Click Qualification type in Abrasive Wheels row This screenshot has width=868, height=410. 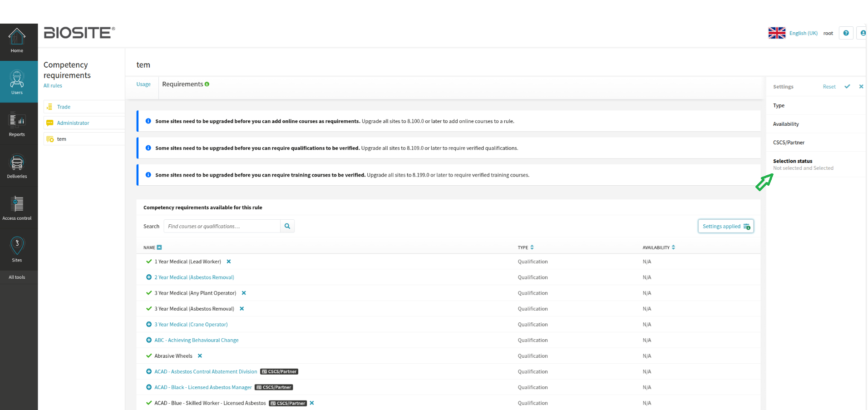[x=533, y=356]
